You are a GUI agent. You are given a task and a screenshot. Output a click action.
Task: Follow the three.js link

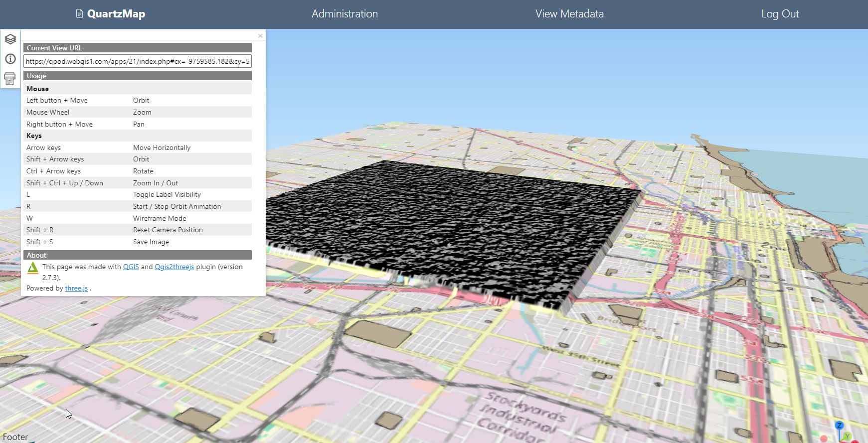(76, 288)
